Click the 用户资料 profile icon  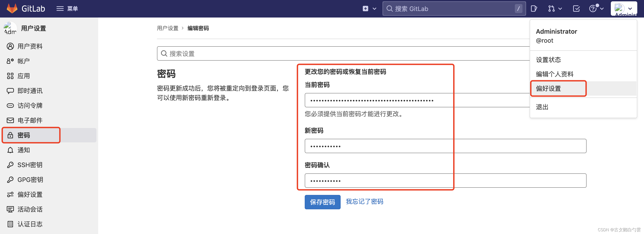(x=10, y=46)
